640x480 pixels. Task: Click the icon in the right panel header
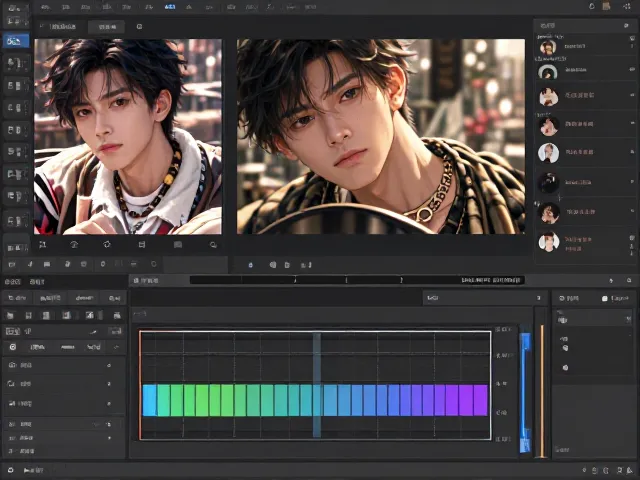pos(626,26)
